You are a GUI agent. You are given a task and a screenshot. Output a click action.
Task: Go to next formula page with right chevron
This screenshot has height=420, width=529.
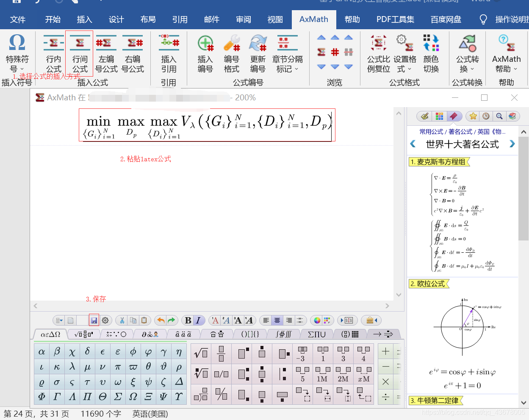coord(512,144)
